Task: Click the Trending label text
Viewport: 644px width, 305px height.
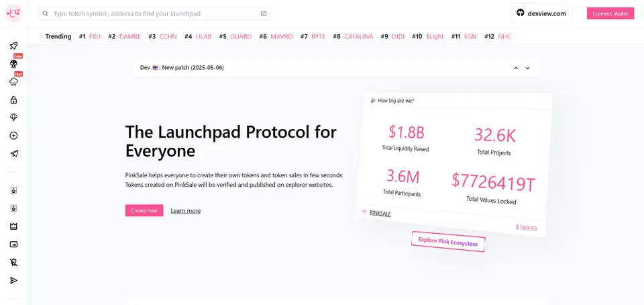Action: 58,36
